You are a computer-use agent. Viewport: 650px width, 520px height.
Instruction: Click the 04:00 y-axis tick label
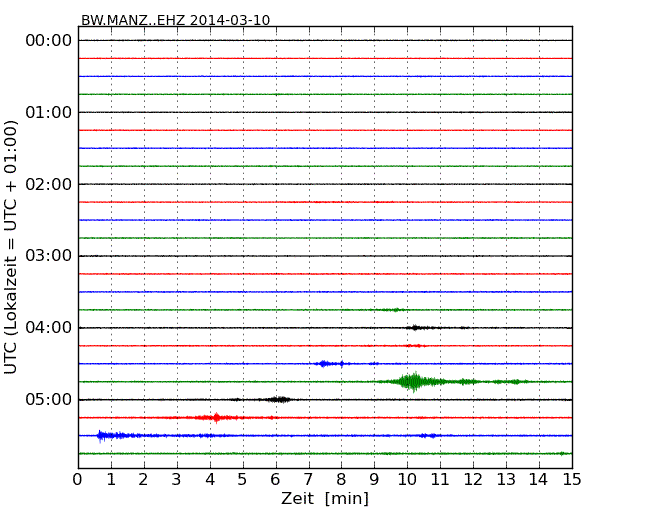click(x=47, y=328)
